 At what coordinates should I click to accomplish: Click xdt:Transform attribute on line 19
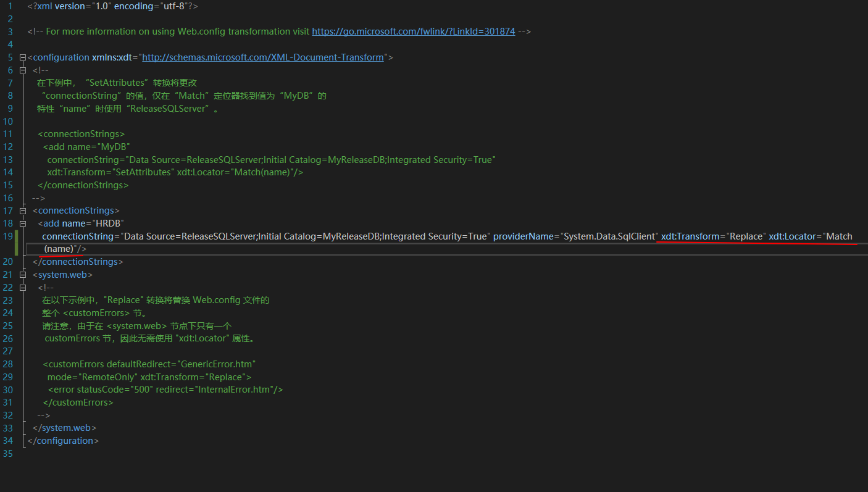click(690, 236)
